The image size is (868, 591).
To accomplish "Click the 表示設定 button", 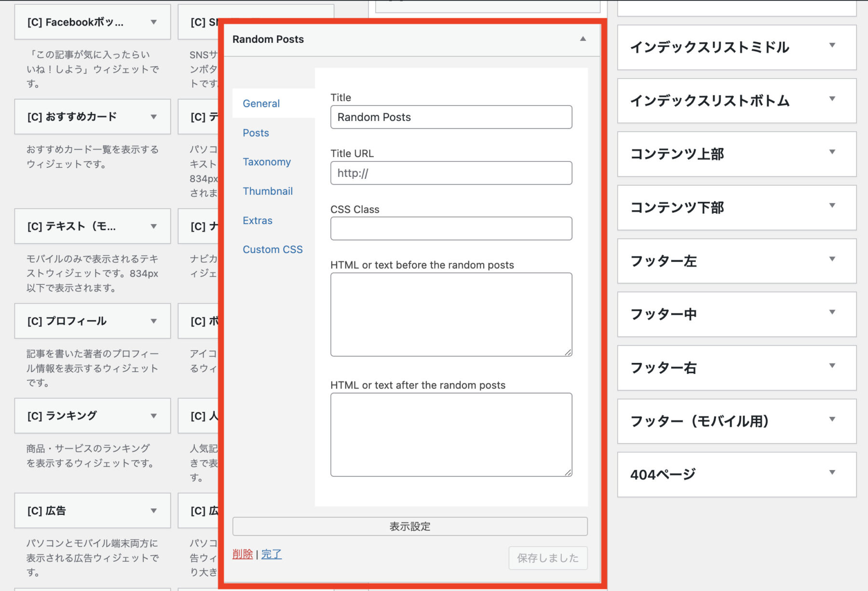I will [410, 526].
